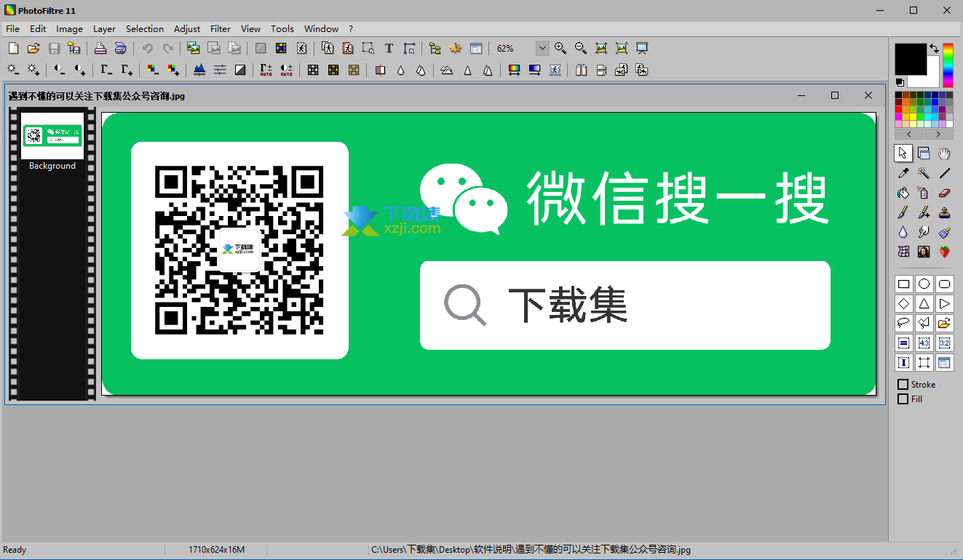Viewport: 963px width, 560px height.
Task: Select the Mona Lisa art brush tool
Action: click(924, 252)
